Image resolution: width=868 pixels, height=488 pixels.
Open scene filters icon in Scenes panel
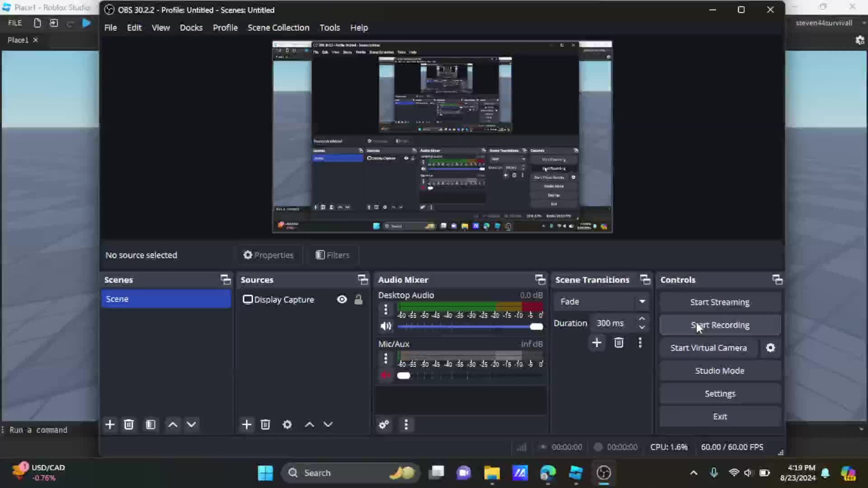click(151, 424)
